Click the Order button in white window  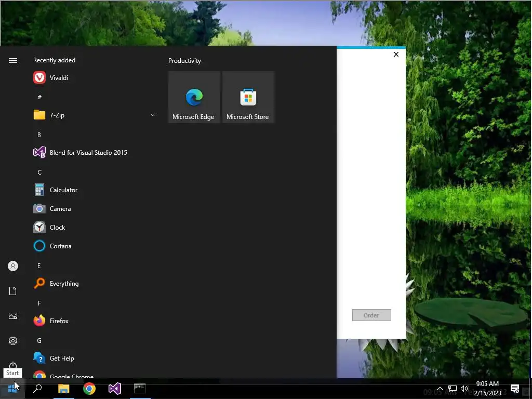pos(371,315)
